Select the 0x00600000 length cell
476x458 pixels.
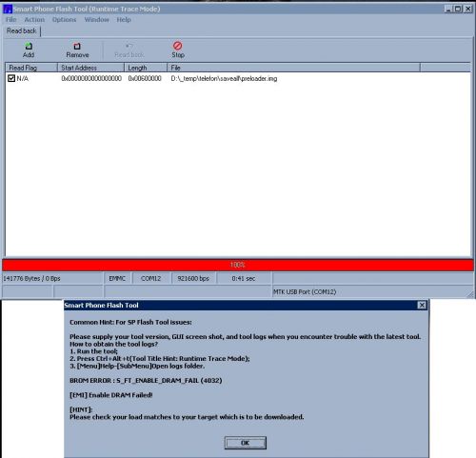tap(145, 78)
